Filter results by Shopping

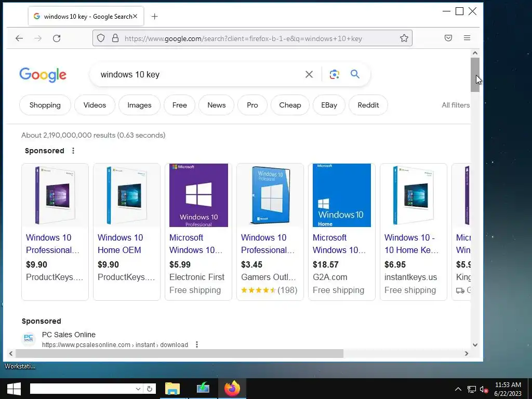click(x=45, y=105)
